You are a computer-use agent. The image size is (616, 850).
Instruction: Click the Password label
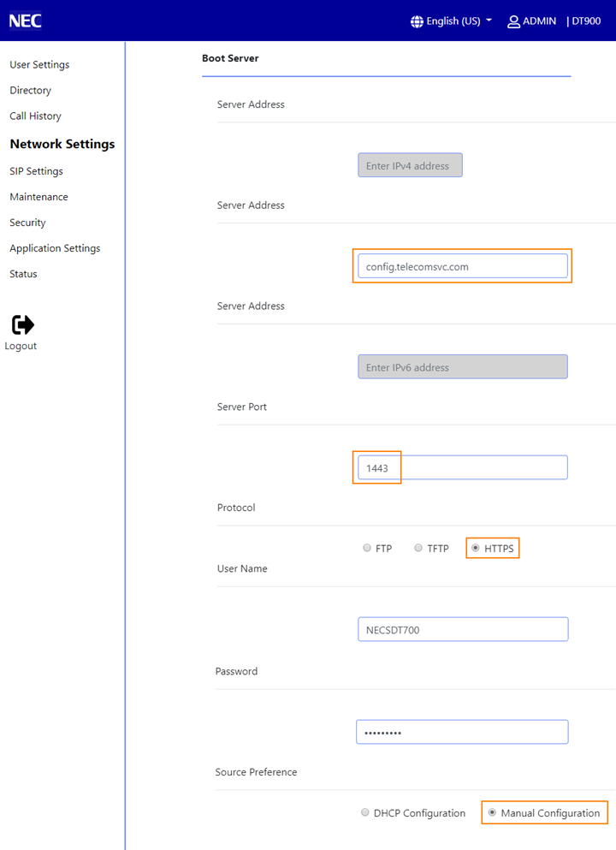[x=236, y=671]
